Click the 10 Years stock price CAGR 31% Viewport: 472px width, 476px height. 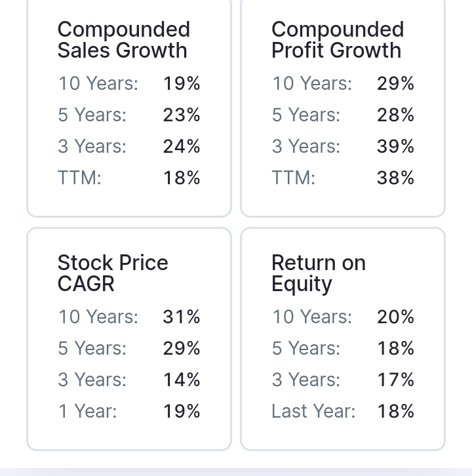point(182,317)
